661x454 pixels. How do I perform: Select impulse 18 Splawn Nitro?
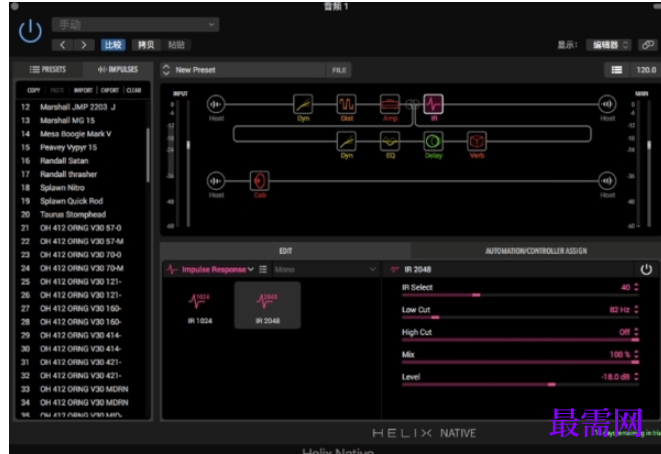[82, 188]
